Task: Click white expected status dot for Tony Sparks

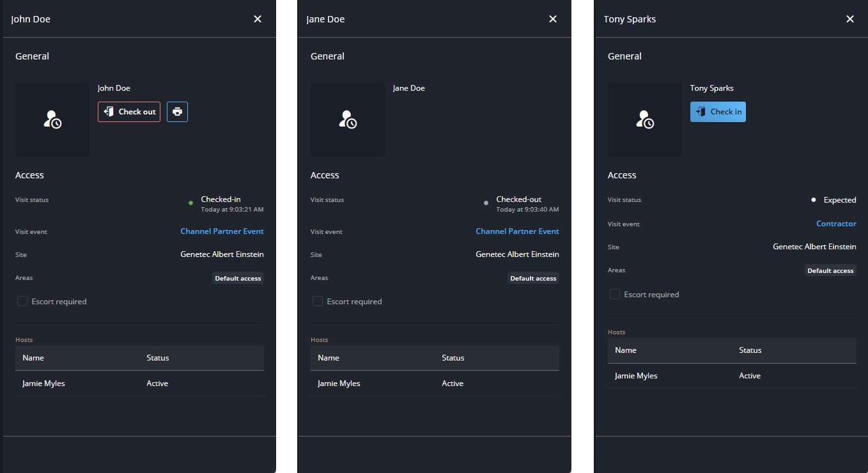Action: (814, 200)
